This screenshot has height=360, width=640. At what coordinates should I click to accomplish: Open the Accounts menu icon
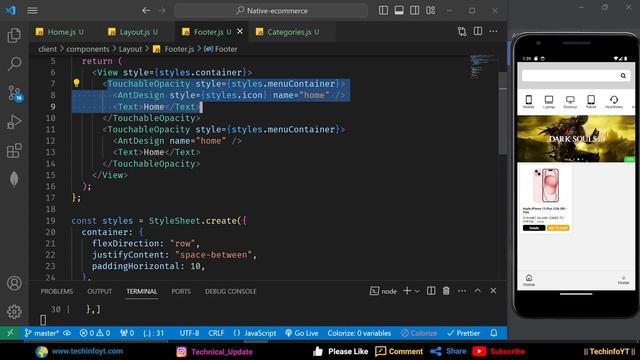tap(14, 283)
